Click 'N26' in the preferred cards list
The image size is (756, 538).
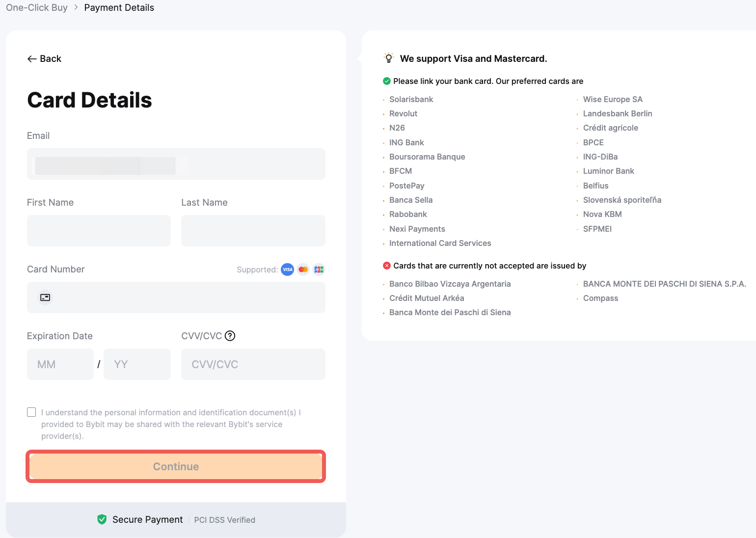pyautogui.click(x=397, y=128)
